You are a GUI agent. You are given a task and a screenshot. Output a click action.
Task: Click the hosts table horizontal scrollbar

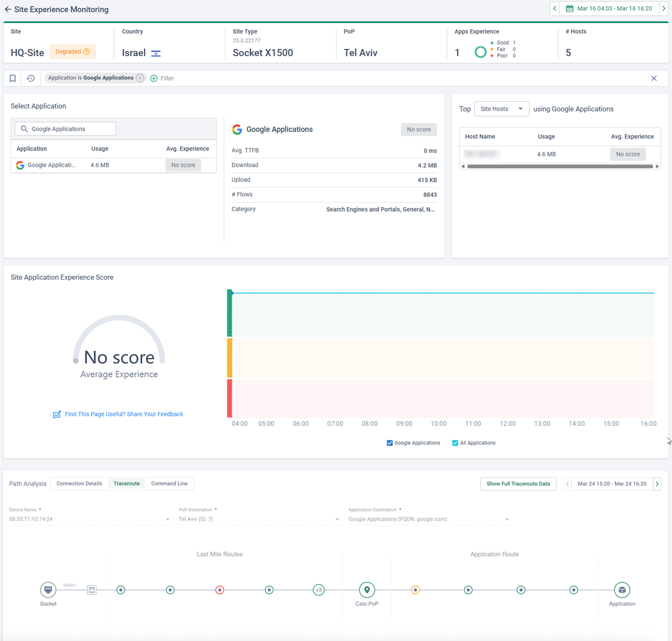pos(560,166)
